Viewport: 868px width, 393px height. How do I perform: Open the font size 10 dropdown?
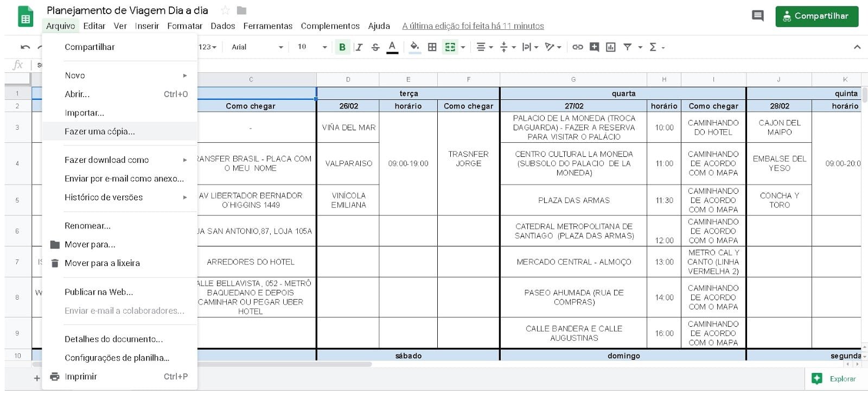(312, 47)
